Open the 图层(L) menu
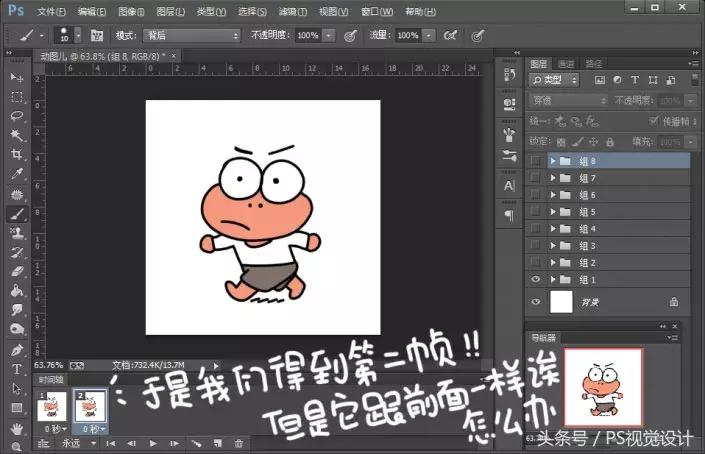 [x=170, y=12]
